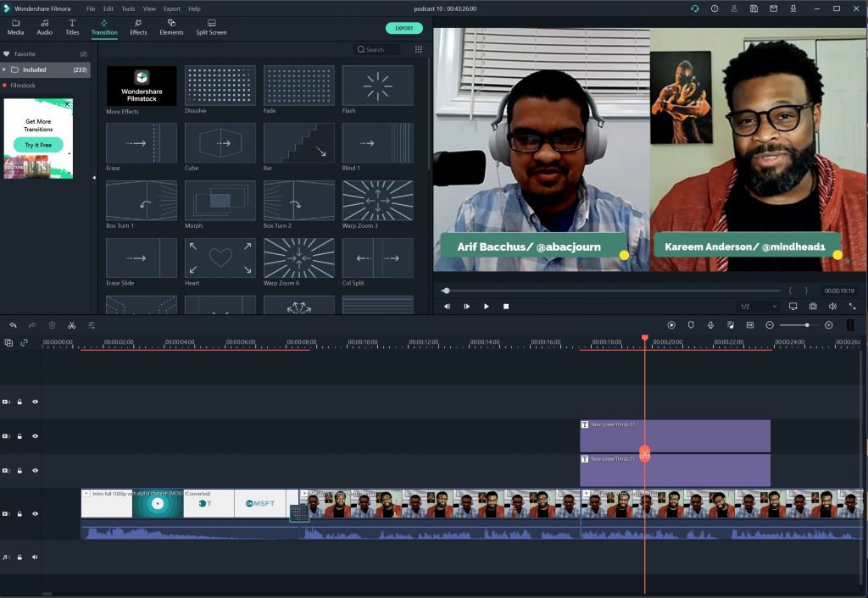Open the fullscreen preview arrows icon
The width and height of the screenshot is (868, 598).
(852, 306)
